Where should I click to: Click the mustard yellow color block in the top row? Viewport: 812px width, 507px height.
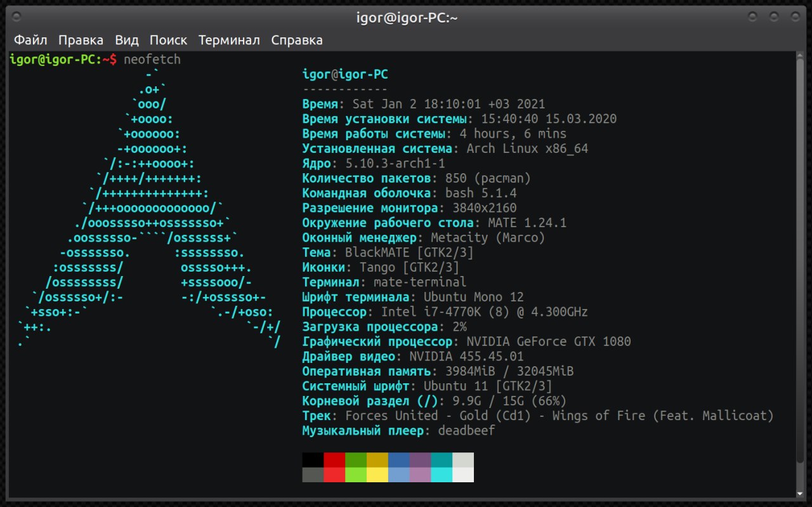pos(377,460)
